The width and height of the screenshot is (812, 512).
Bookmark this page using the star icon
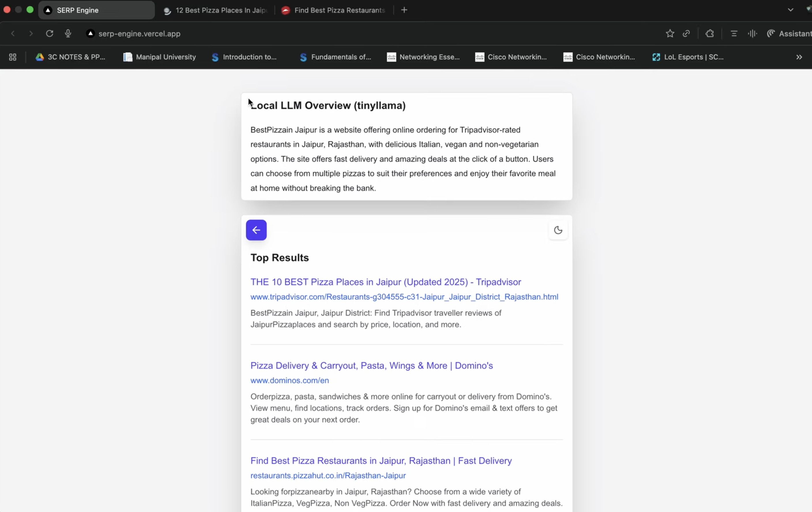(x=670, y=33)
